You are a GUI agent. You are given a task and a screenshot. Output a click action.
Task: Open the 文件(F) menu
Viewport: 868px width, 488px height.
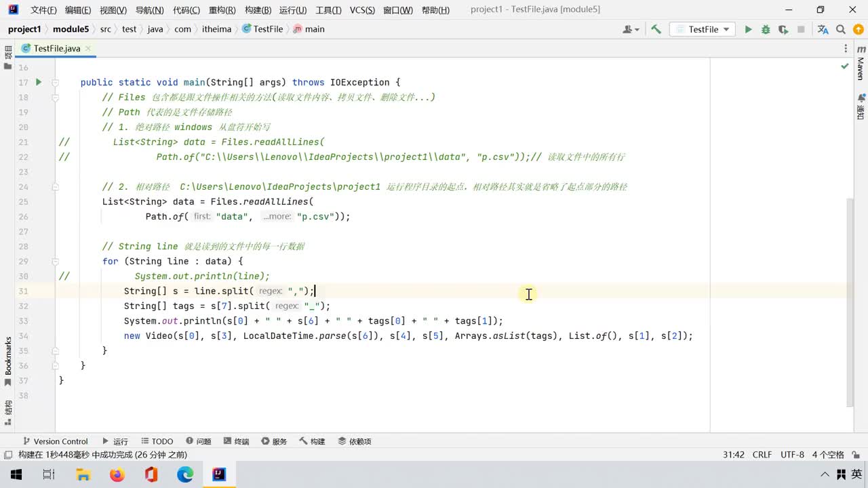[44, 9]
